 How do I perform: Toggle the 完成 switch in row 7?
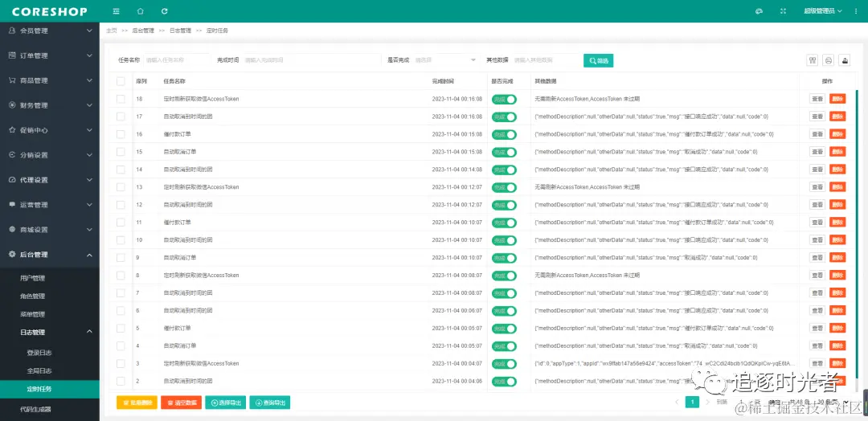(504, 293)
